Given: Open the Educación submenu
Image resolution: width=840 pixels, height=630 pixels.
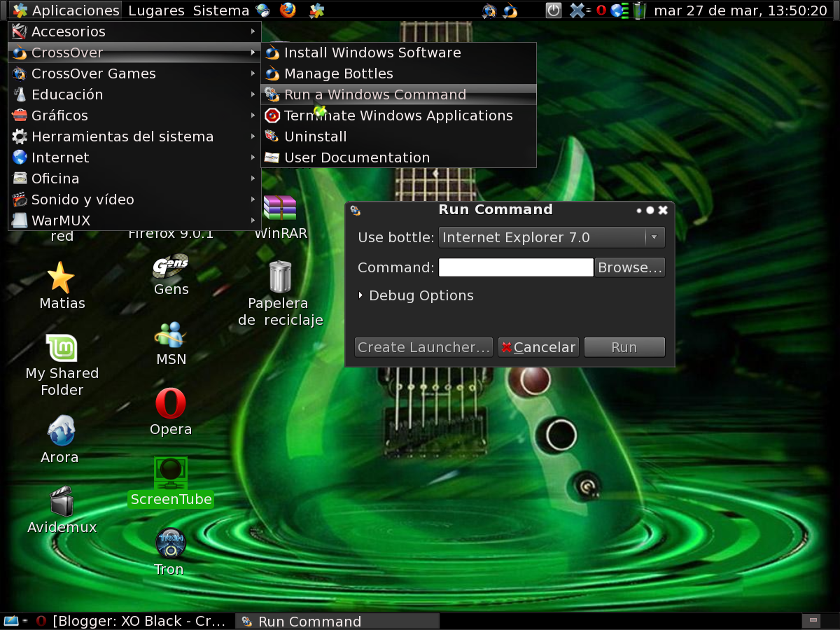Looking at the screenshot, I should (134, 94).
